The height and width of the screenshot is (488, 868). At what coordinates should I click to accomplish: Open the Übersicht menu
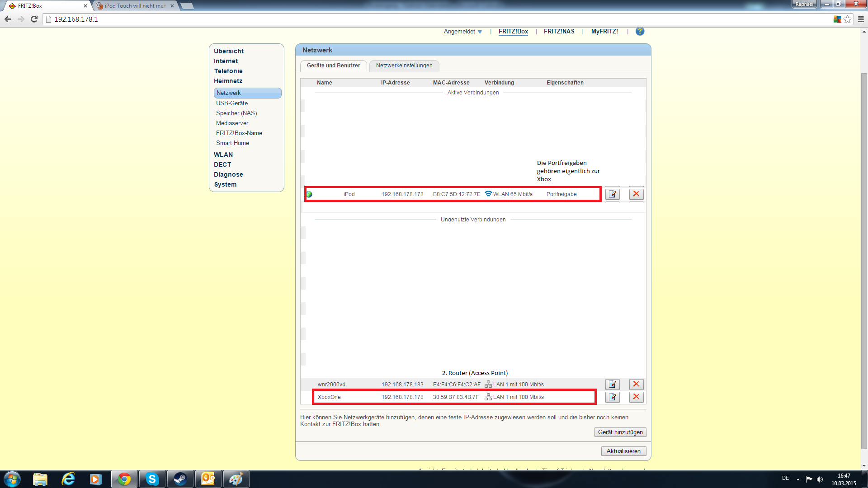pos(229,51)
